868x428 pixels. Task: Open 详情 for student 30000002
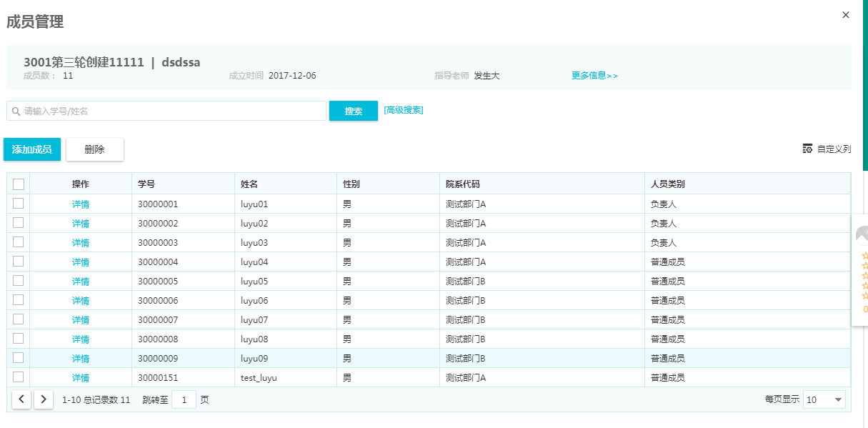click(81, 224)
